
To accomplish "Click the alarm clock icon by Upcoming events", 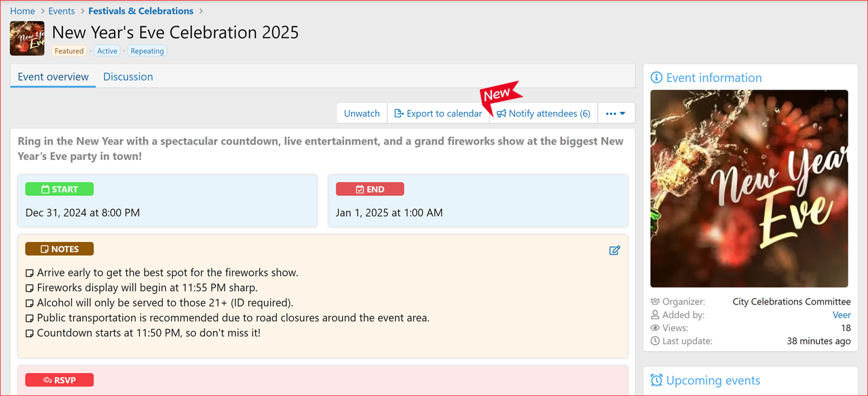I will pyautogui.click(x=656, y=380).
